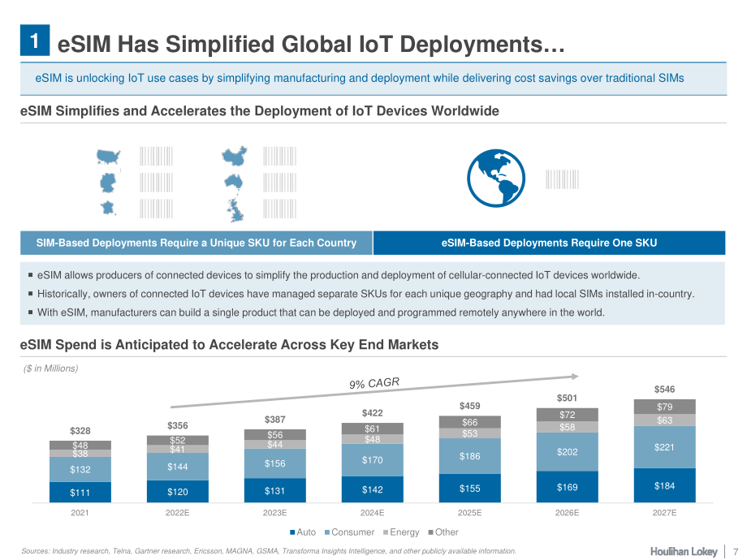Click the '($ in Millions)' note
Screen dimensions: 747x560
click(x=50, y=368)
